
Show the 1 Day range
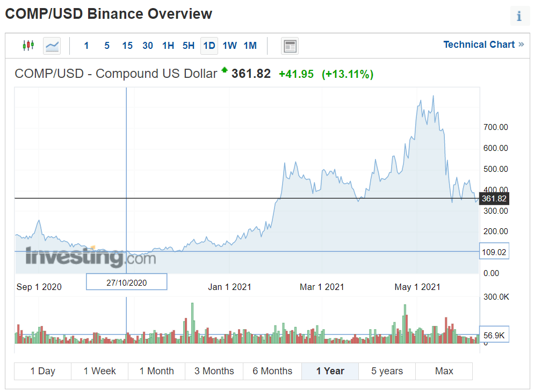[x=42, y=371]
